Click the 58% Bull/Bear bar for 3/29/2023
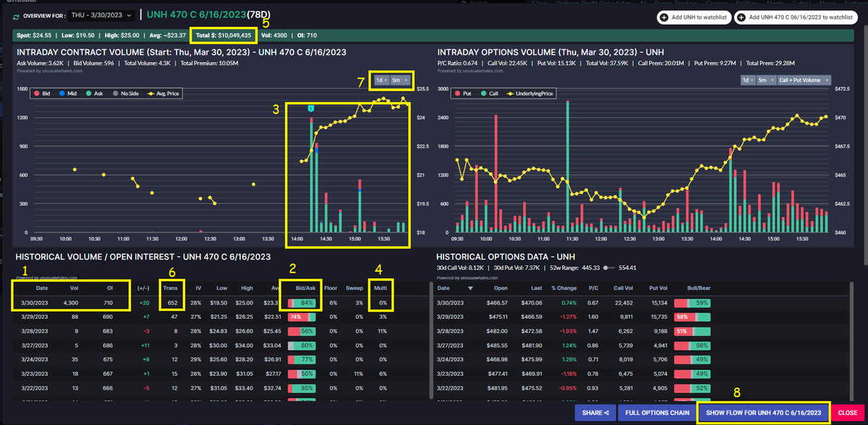The height and width of the screenshot is (425, 868). click(692, 317)
